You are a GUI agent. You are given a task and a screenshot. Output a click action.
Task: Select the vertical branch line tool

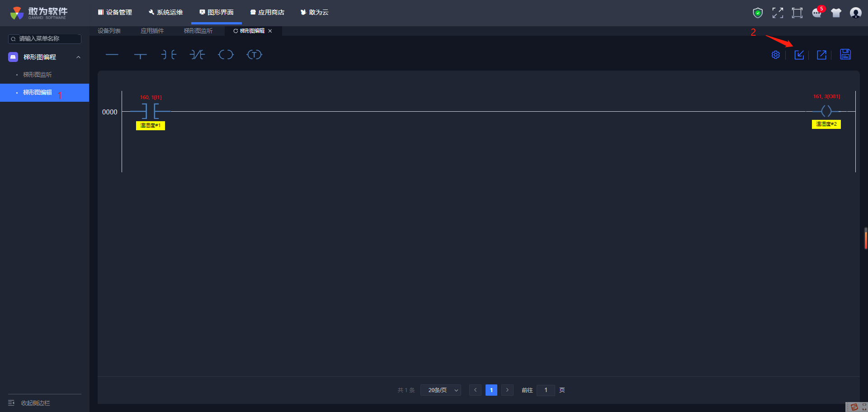click(x=140, y=55)
